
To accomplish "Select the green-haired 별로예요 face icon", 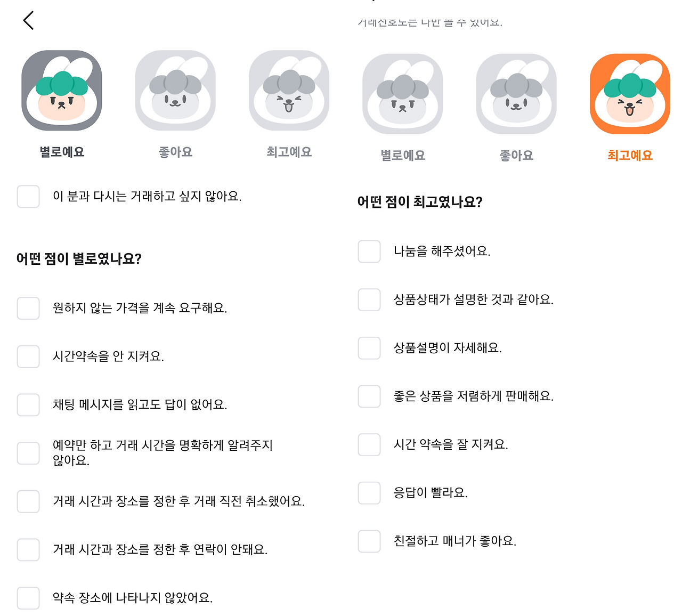I will 62,91.
